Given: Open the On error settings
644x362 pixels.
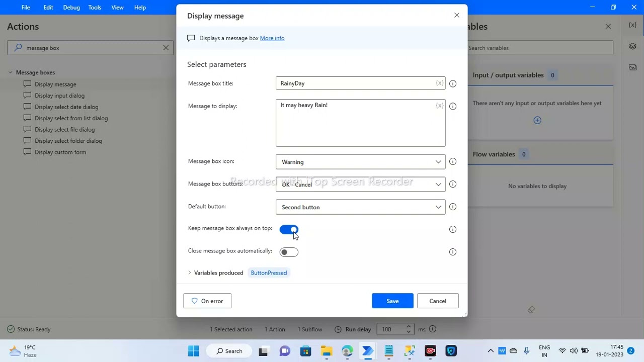Looking at the screenshot, I should [x=207, y=301].
